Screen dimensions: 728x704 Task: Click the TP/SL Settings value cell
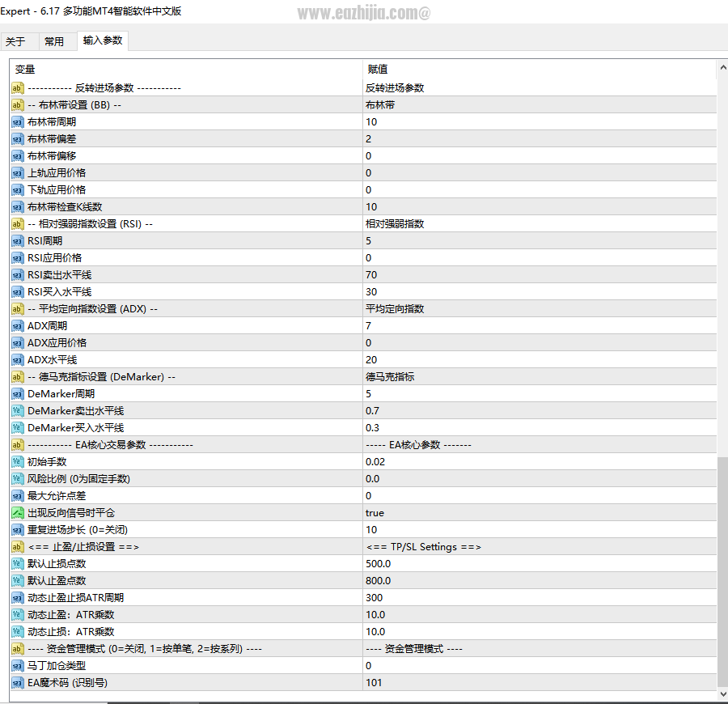(540, 546)
